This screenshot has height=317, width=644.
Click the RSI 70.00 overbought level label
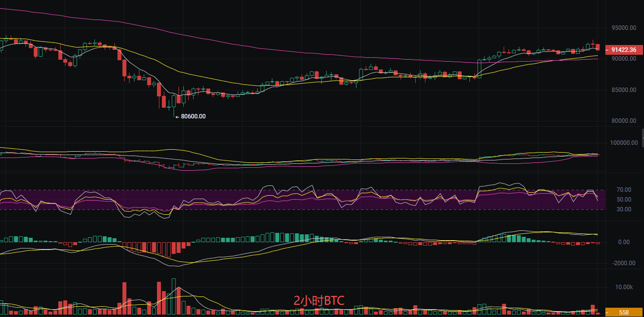click(623, 190)
